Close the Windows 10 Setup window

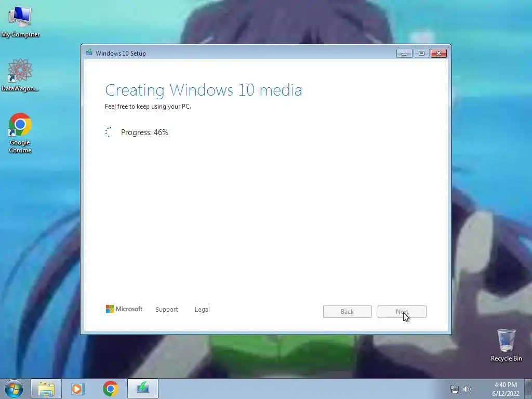tap(438, 54)
